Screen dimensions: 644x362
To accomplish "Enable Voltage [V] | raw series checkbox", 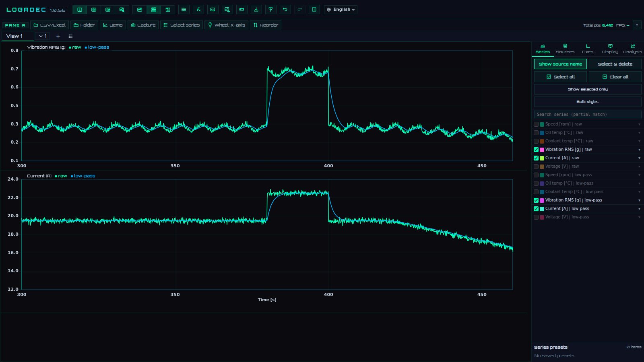I will (x=536, y=167).
